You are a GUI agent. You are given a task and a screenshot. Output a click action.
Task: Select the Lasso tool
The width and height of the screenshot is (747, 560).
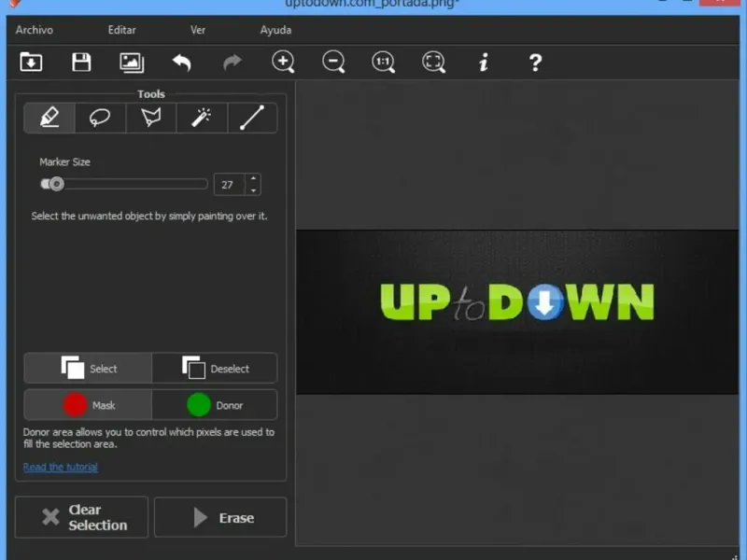coord(100,118)
